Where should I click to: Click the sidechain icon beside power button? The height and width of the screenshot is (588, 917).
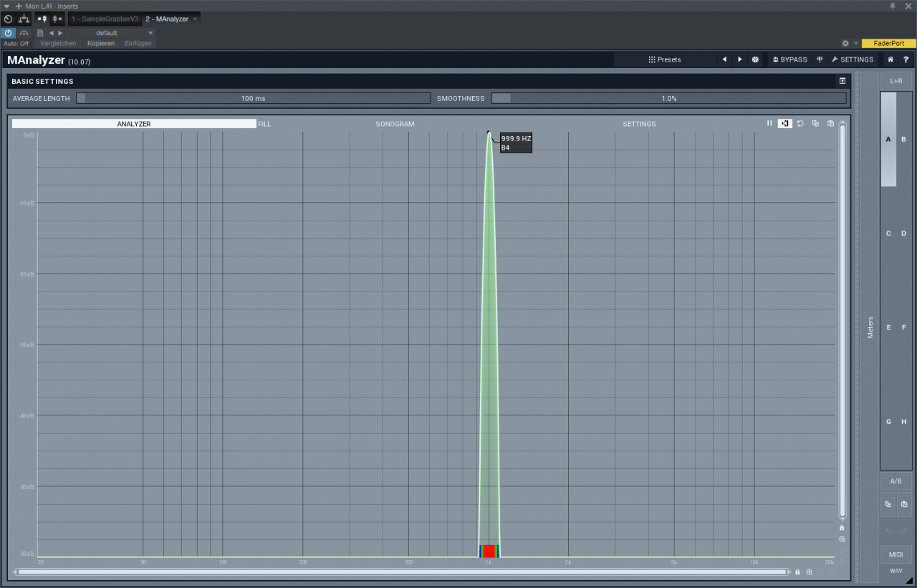pos(24,33)
